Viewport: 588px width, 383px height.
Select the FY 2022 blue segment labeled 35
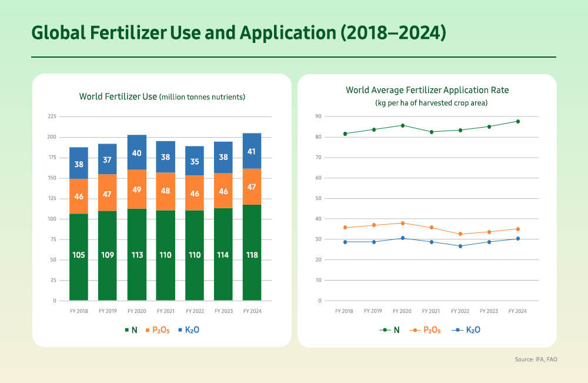[x=194, y=161]
